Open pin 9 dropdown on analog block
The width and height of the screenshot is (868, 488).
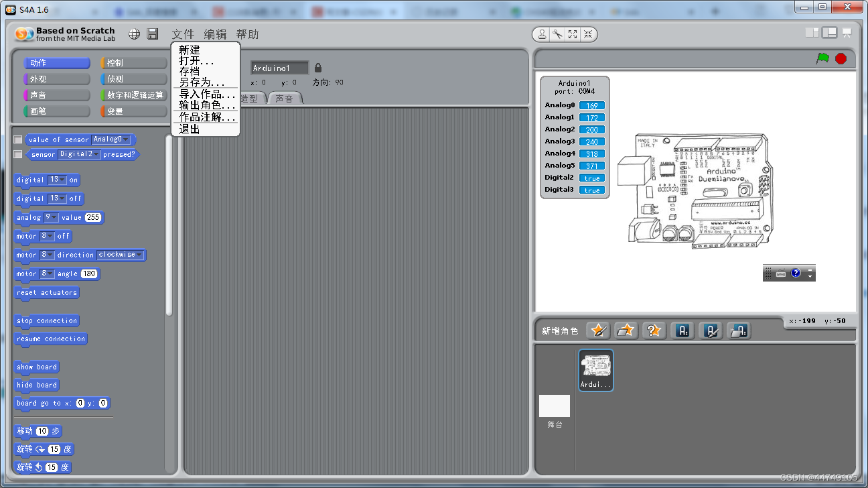pos(52,217)
